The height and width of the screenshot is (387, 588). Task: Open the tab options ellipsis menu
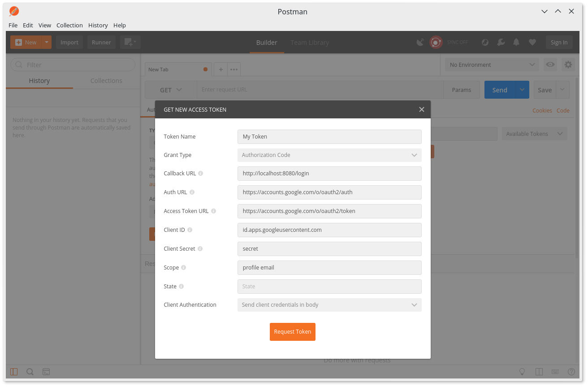233,70
